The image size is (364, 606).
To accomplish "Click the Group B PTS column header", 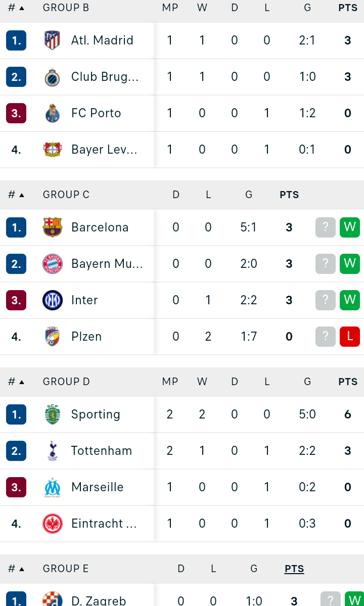I will point(348,8).
